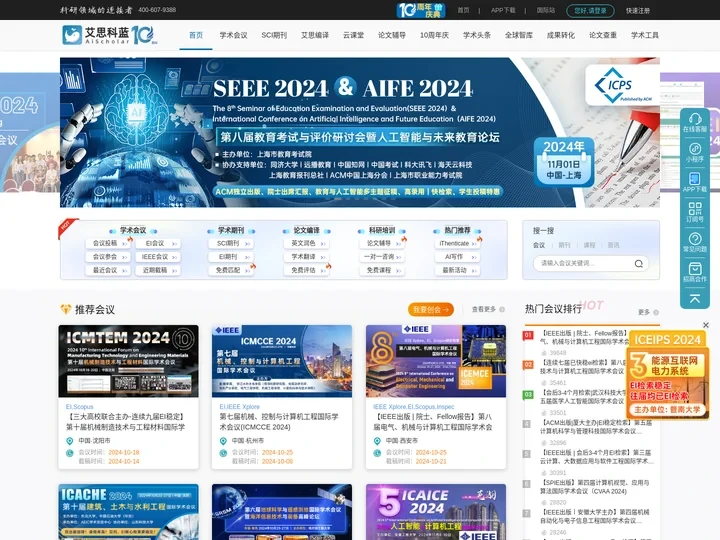
Task: Click the EI会议 quick link
Action: (158, 243)
